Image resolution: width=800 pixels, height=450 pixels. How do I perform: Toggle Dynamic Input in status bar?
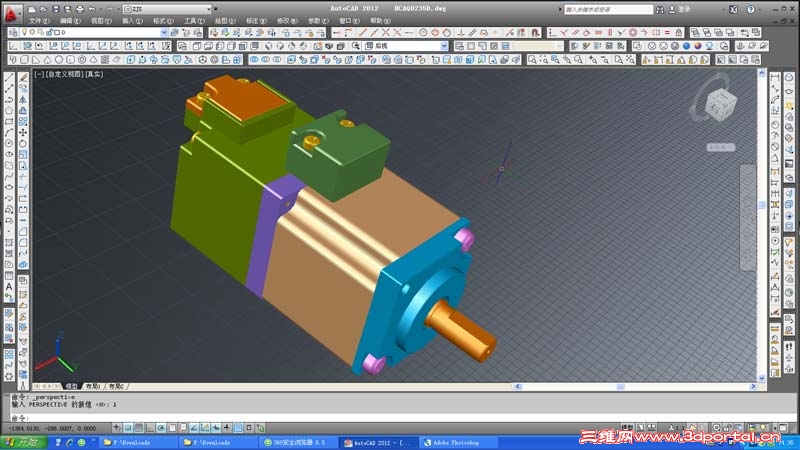coord(216,428)
